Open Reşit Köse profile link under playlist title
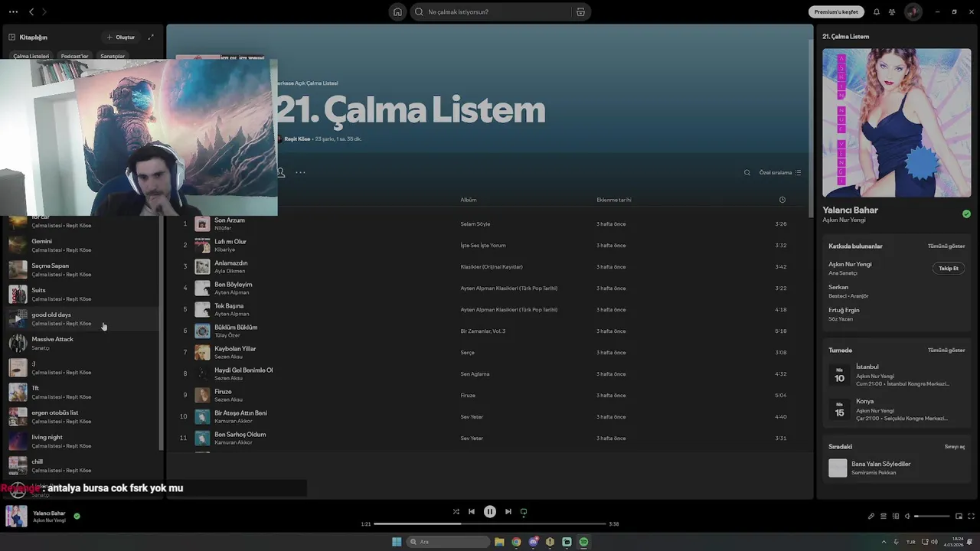980x551 pixels. 297,139
